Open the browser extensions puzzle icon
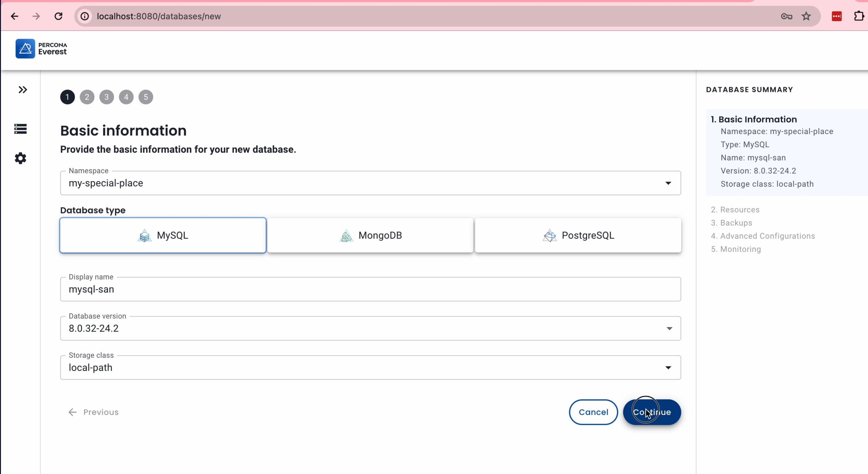Image resolution: width=868 pixels, height=474 pixels. 858,16
